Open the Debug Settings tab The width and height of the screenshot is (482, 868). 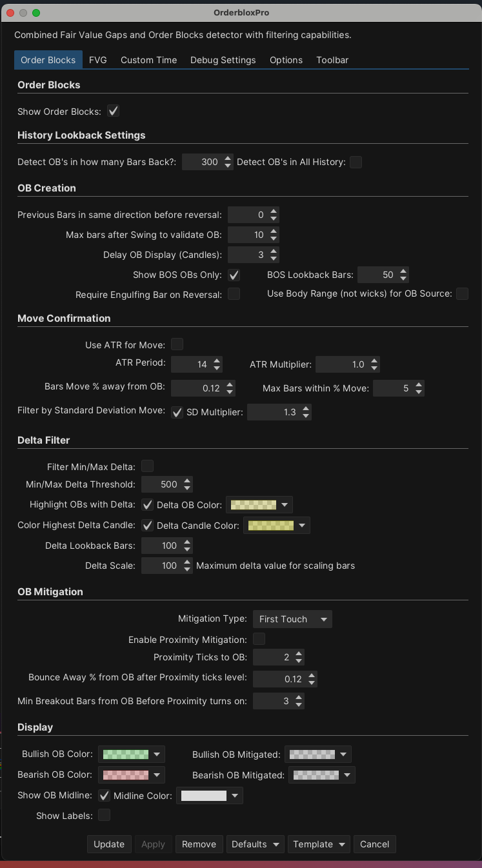point(223,60)
